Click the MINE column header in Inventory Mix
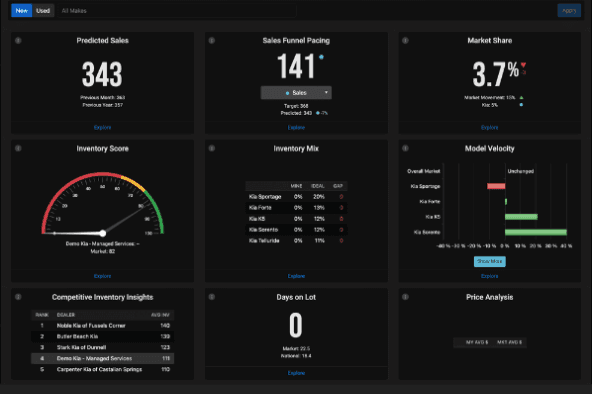Viewport: 592px width, 394px height. pos(296,186)
